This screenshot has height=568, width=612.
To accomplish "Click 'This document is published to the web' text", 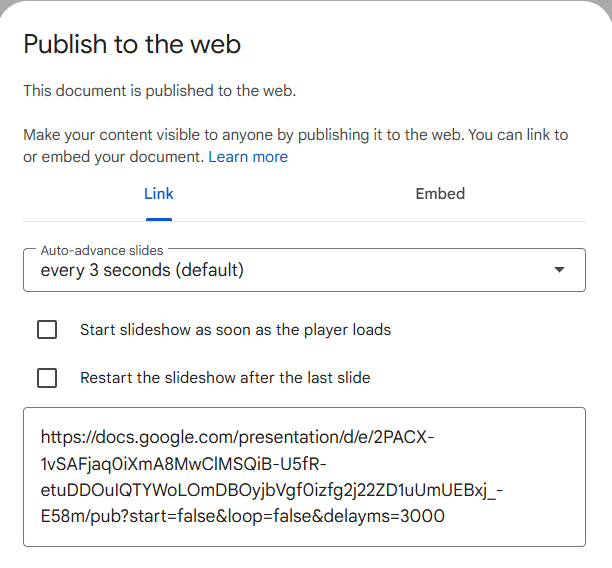I will tap(160, 91).
